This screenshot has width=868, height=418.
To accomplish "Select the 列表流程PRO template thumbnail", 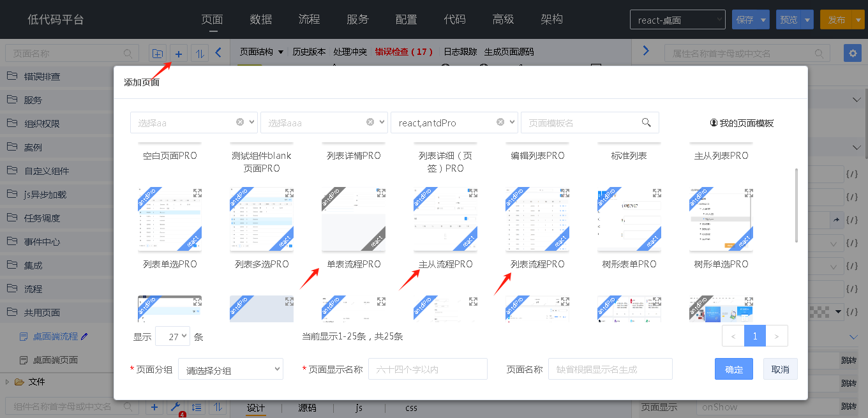I will coord(537,220).
